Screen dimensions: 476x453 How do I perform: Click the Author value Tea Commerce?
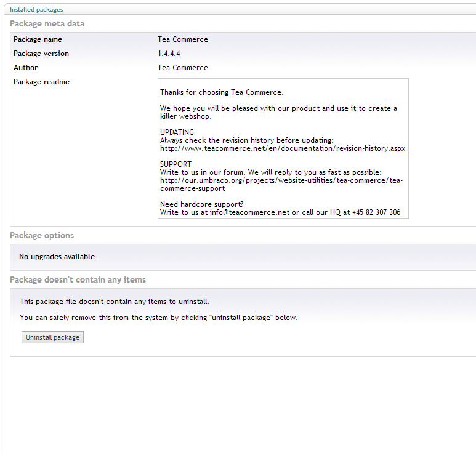(183, 68)
